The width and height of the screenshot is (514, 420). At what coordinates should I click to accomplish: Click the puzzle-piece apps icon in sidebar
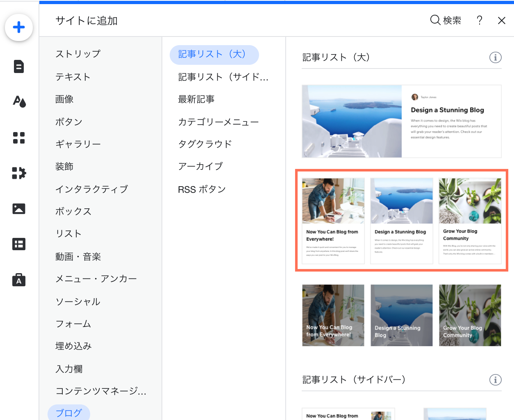tap(19, 173)
